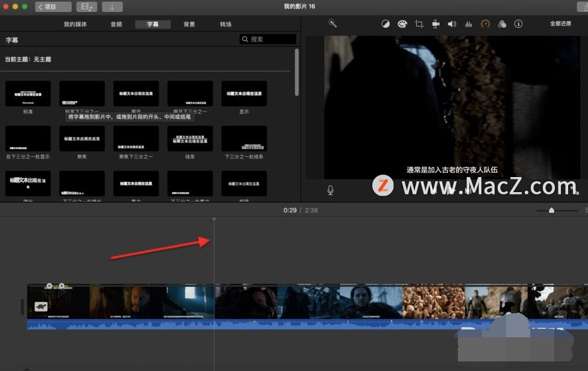Image resolution: width=588 pixels, height=371 pixels.
Task: Start voiceover with the microphone icon
Action: pyautogui.click(x=330, y=190)
